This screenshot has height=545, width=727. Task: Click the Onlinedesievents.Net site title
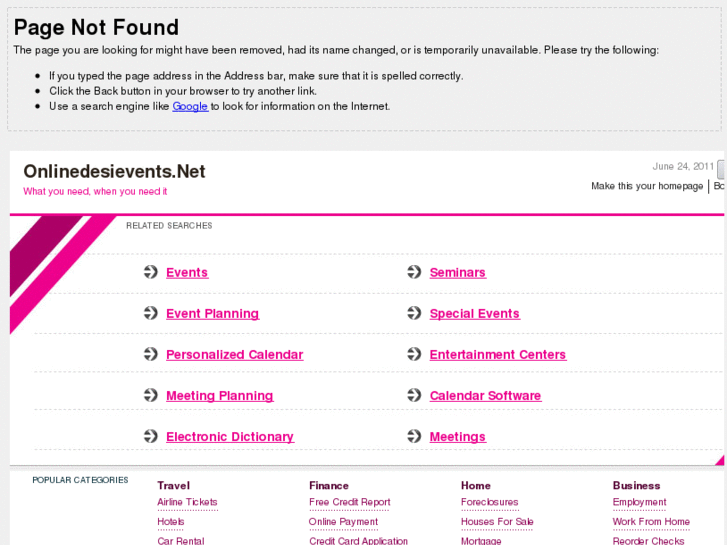click(x=114, y=172)
